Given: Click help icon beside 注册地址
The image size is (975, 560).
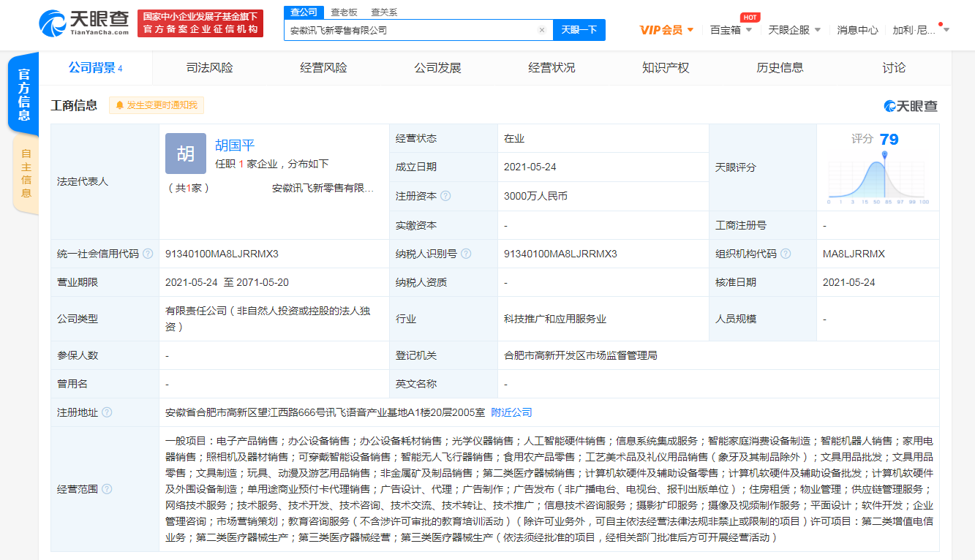Looking at the screenshot, I should coord(108,412).
